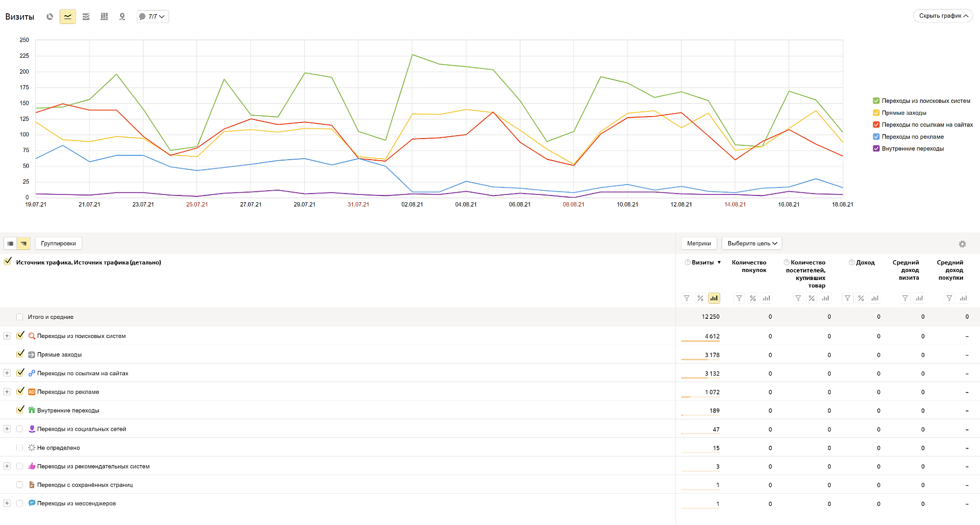980x525 pixels.
Task: Toggle purple Внутренние переходы legend swatch
Action: [x=876, y=148]
